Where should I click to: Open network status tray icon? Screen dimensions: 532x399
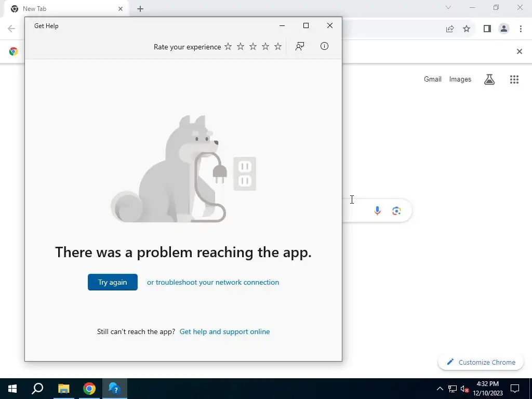pos(453,389)
